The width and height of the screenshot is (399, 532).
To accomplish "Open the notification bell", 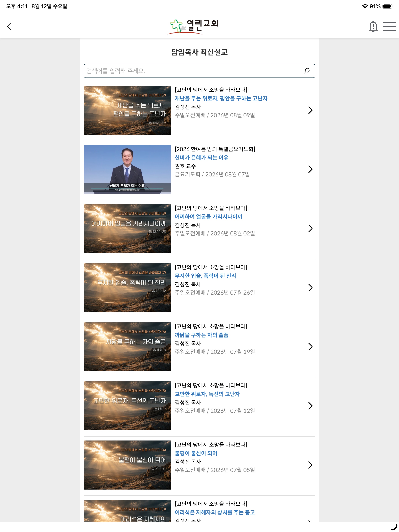I will click(373, 26).
